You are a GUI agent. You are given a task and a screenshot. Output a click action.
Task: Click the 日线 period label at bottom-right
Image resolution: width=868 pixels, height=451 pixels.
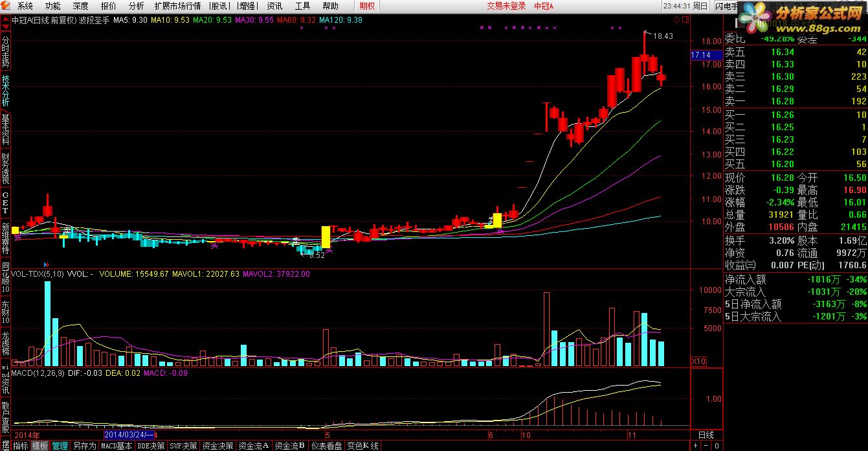[x=706, y=434]
